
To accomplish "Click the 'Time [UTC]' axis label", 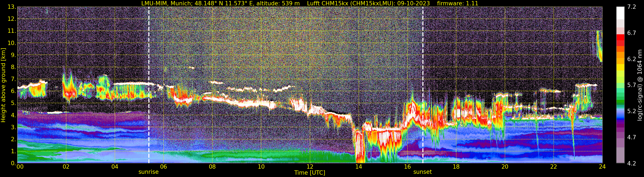I will [310, 173].
